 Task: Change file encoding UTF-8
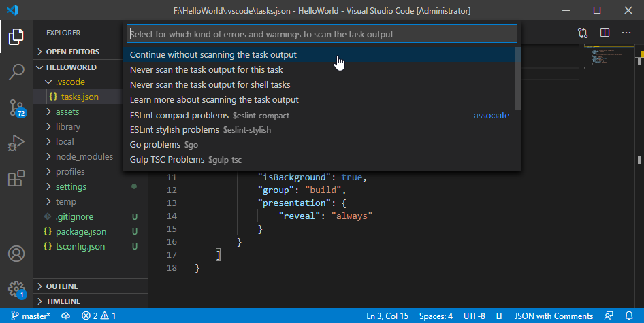pyautogui.click(x=474, y=316)
